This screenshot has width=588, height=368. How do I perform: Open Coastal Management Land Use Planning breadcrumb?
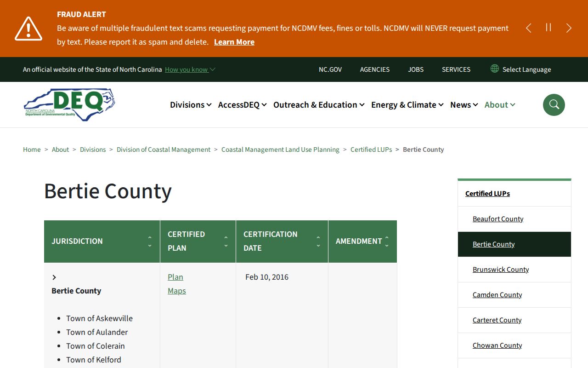(x=280, y=149)
